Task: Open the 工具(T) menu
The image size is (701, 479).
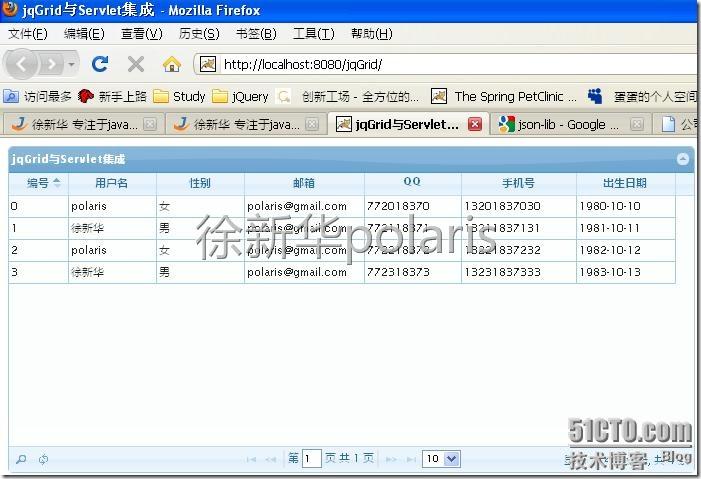Action: tap(313, 34)
